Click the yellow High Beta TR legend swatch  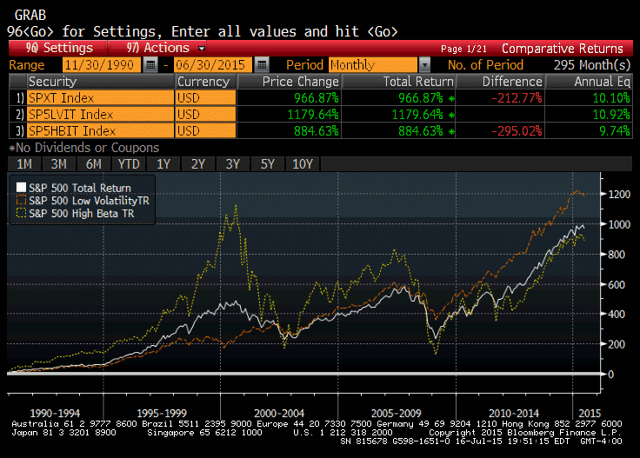[21, 213]
